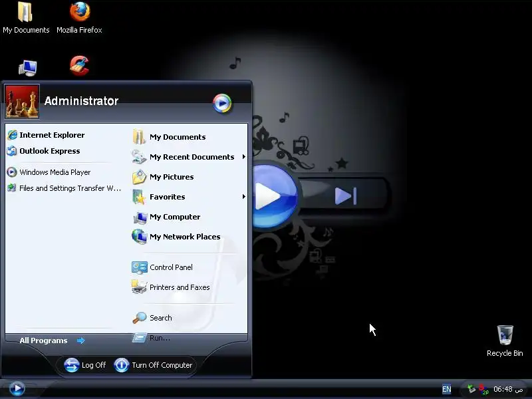Screen dimensions: 532x399
Task: Click the Printers and Faxes icon
Action: click(x=139, y=287)
